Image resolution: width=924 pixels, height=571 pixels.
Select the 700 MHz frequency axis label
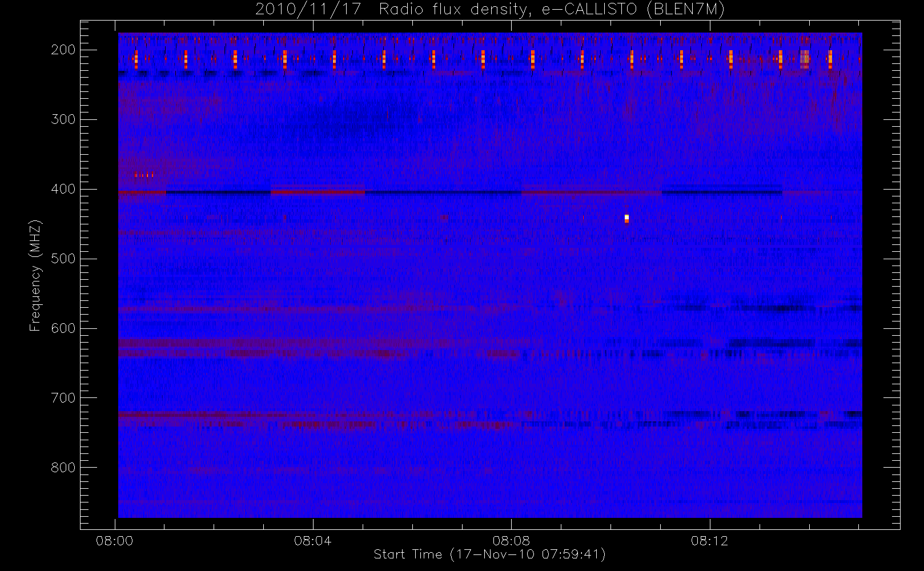(63, 398)
